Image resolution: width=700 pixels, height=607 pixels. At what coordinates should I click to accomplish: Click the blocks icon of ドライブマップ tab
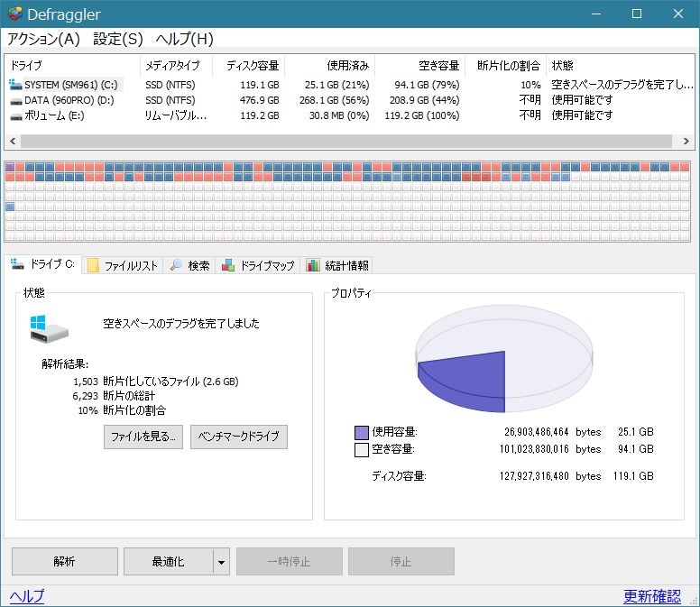[228, 265]
